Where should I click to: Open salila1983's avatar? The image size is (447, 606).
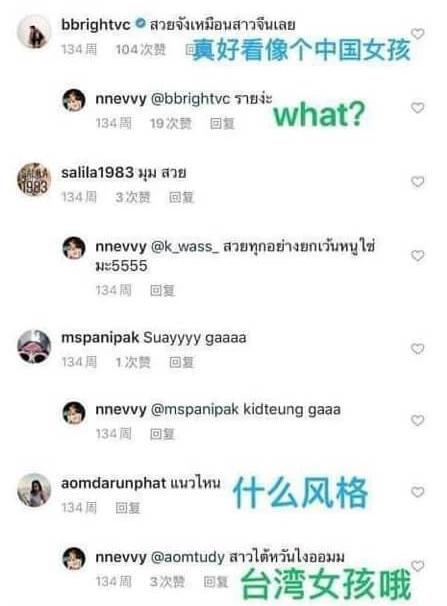(x=34, y=180)
